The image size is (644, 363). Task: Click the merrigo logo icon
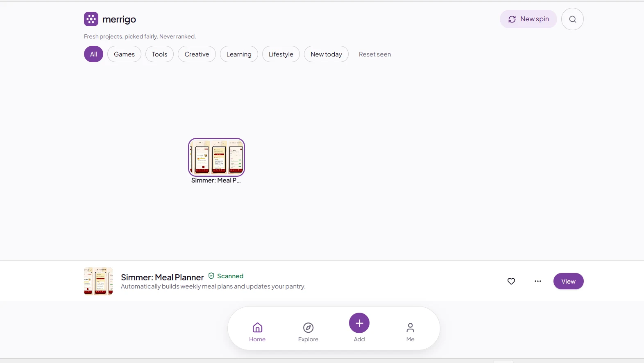click(x=91, y=19)
